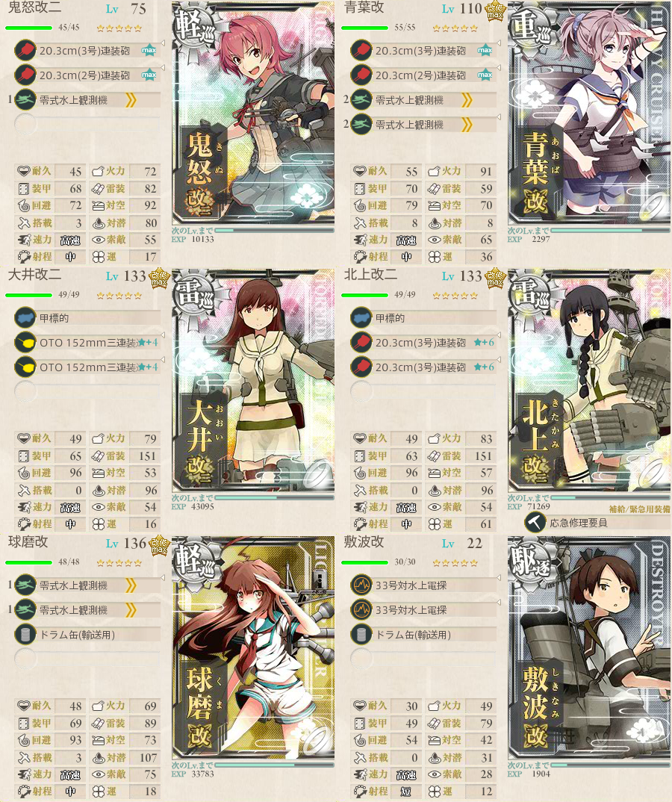The height and width of the screenshot is (802, 672).
Task: Click Shikinami's first 33号対水上電探 radar icon
Action: tap(361, 585)
